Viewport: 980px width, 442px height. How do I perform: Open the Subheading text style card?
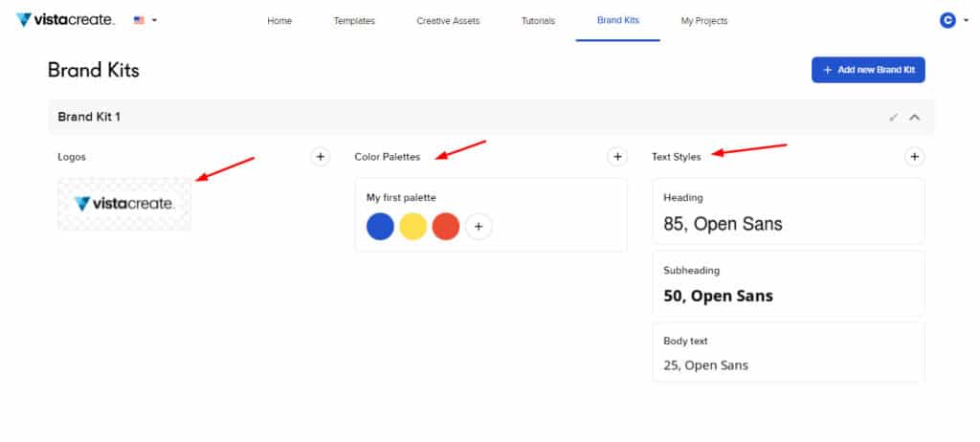[789, 283]
